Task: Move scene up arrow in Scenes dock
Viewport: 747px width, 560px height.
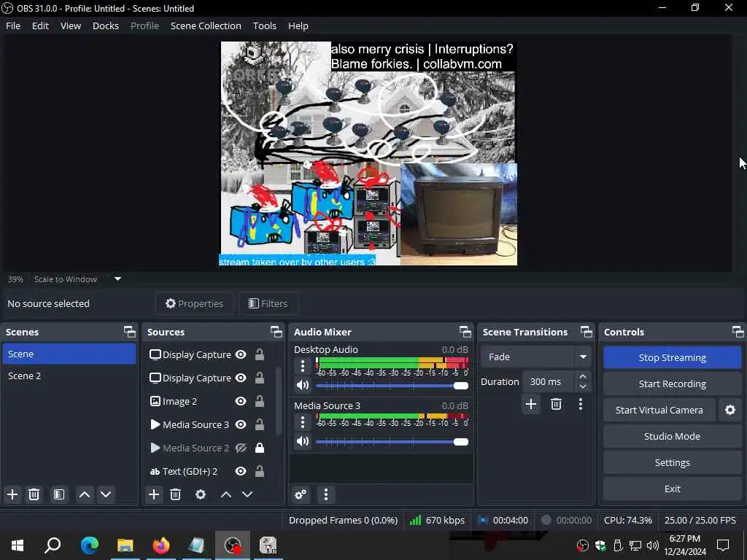Action: coord(85,494)
